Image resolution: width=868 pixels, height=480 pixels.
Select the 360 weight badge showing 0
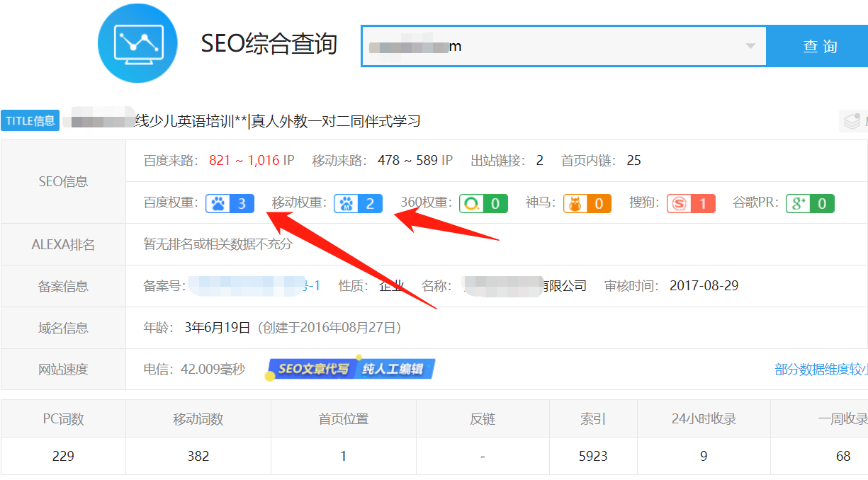coord(484,203)
